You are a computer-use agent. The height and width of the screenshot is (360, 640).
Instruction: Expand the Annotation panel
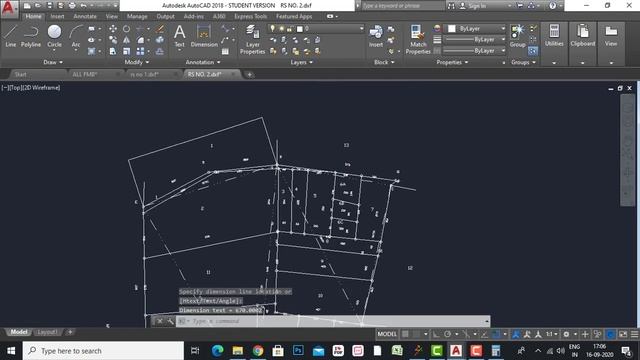(x=203, y=62)
